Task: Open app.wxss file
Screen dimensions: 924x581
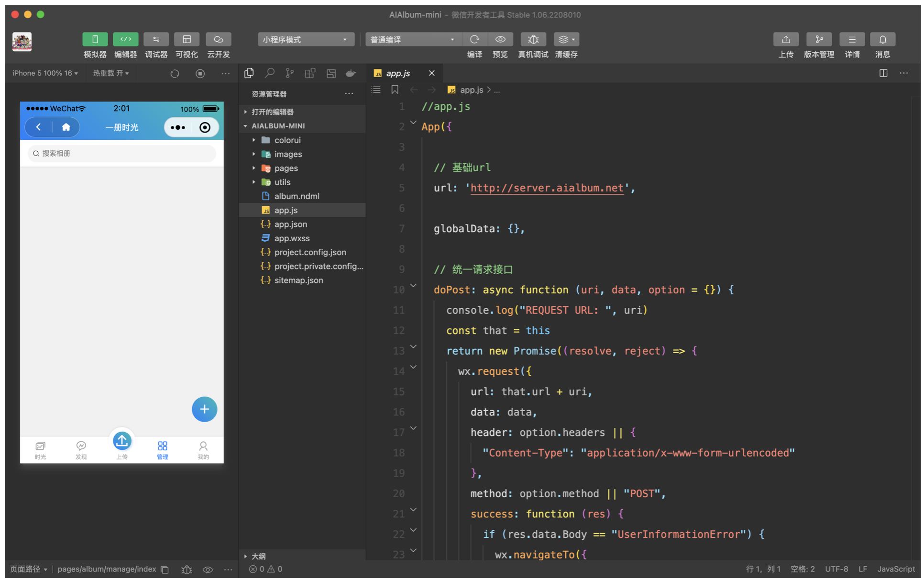Action: 302,238
